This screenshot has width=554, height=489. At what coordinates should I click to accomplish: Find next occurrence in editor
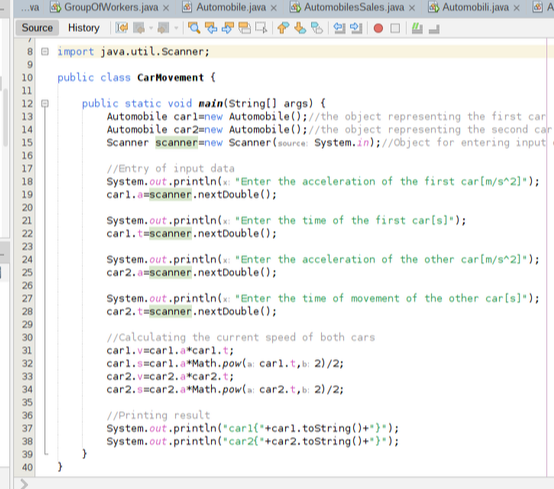coord(228,28)
